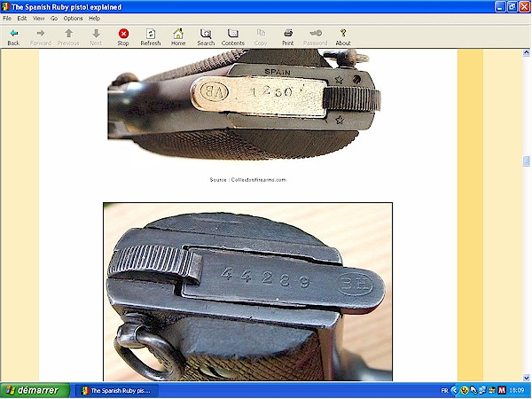Click the Back navigation arrow icon

coord(13,35)
